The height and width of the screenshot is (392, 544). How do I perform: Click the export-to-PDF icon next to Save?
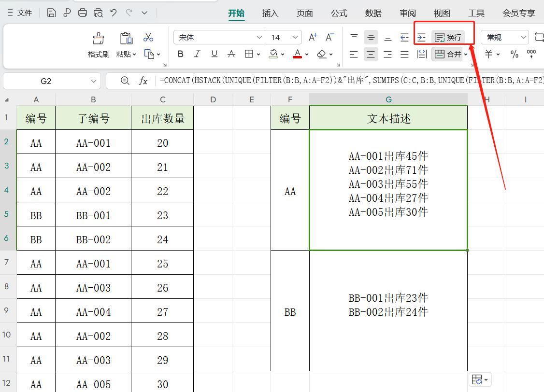pyautogui.click(x=67, y=13)
